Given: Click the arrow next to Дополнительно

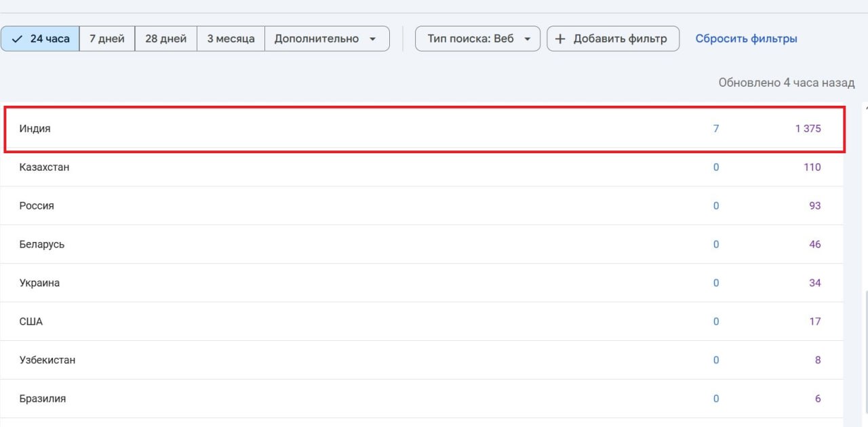Looking at the screenshot, I should tap(372, 39).
